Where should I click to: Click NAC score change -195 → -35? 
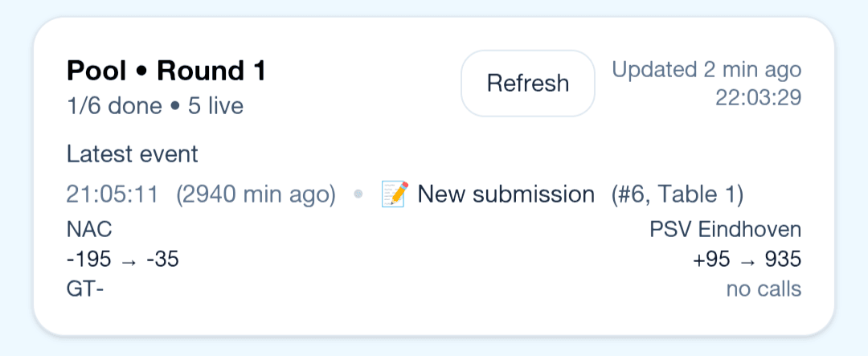123,260
